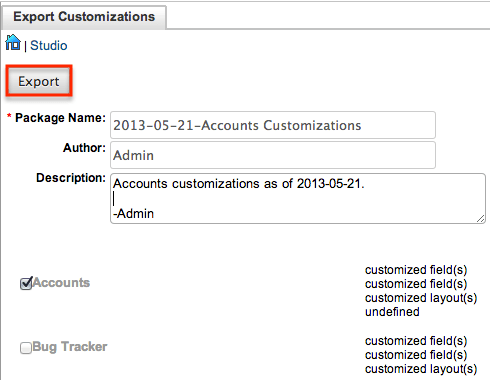Uncheck the Accounts module checkbox

(x=26, y=283)
